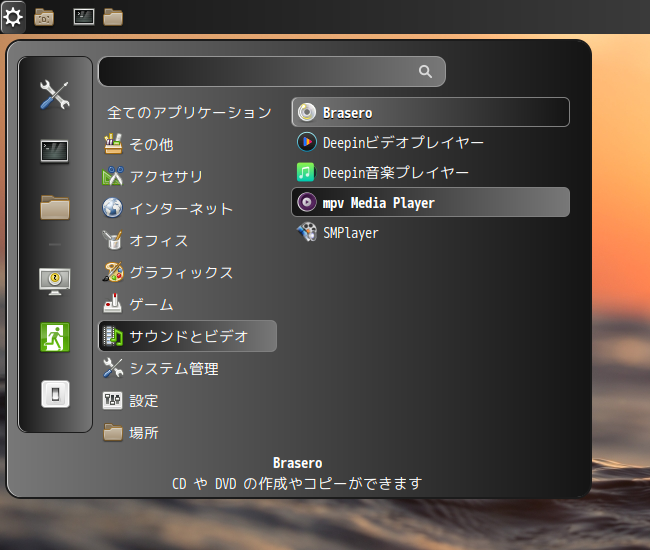Launch Deepinビデオプレイヤー
Screen dimensions: 650x550
pos(430,142)
